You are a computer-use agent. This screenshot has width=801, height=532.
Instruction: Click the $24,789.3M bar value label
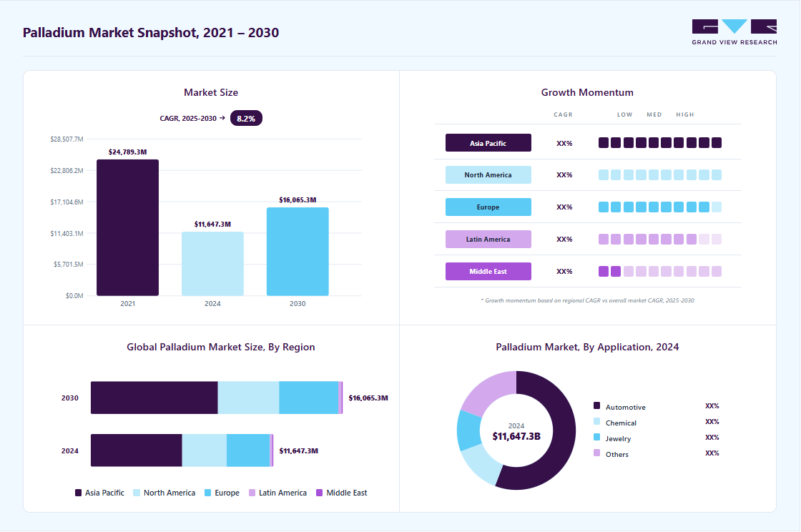(x=128, y=152)
